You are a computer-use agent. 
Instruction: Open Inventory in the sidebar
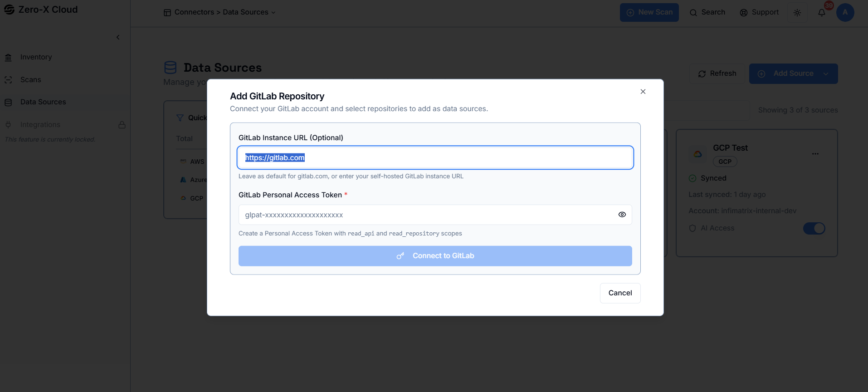[65, 57]
